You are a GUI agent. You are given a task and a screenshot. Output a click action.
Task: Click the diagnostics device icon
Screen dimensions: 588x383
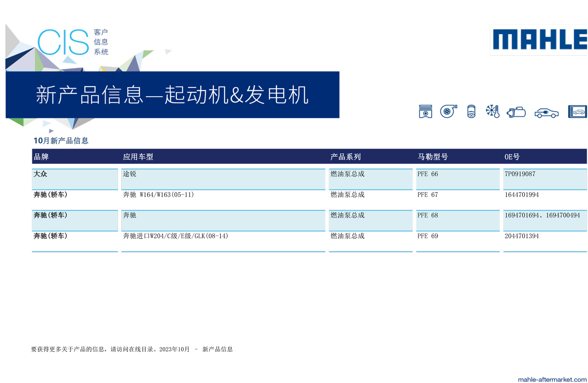point(577,112)
